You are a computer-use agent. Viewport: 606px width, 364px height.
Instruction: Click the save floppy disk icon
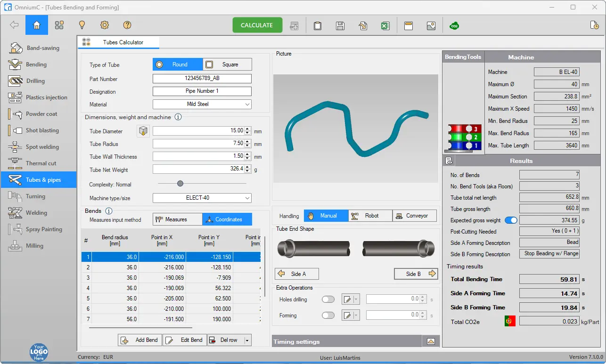pos(340,25)
